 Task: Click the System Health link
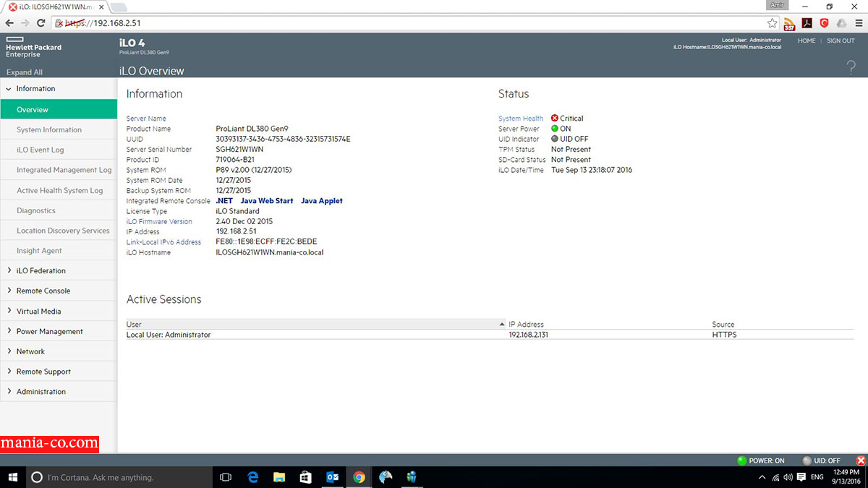(x=521, y=119)
